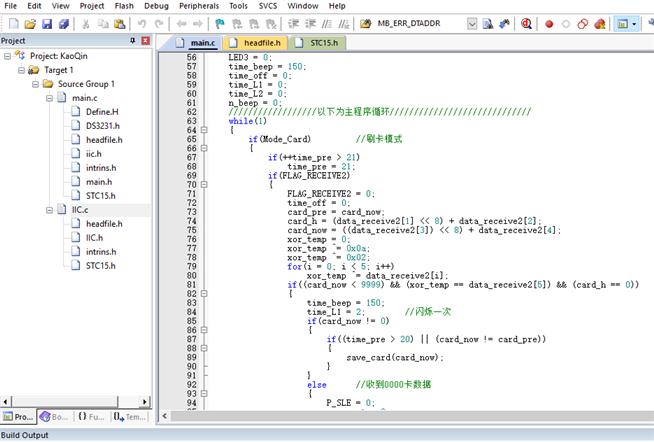The height and width of the screenshot is (442, 654).
Task: Click the window configuration icon
Action: click(x=622, y=24)
